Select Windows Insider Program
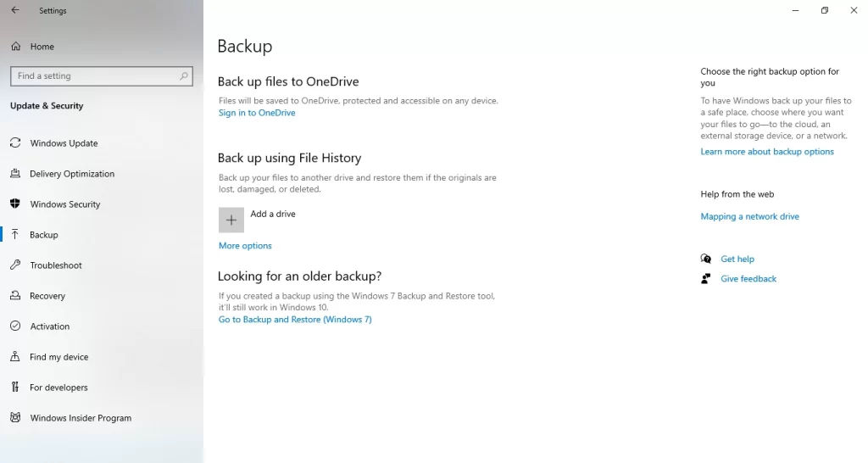This screenshot has height=463, width=868. point(81,418)
